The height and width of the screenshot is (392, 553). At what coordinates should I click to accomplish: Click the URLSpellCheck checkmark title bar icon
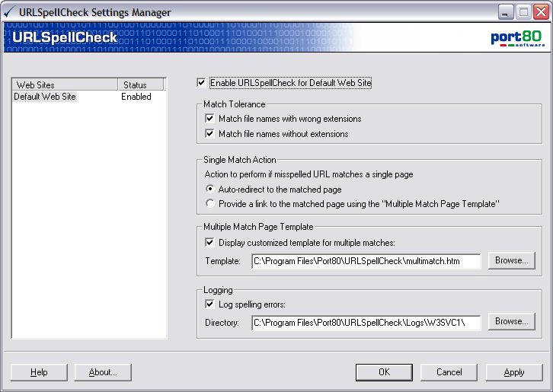(x=8, y=12)
